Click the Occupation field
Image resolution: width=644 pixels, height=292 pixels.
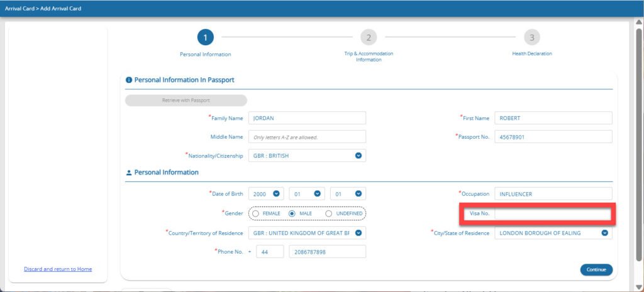pos(553,193)
